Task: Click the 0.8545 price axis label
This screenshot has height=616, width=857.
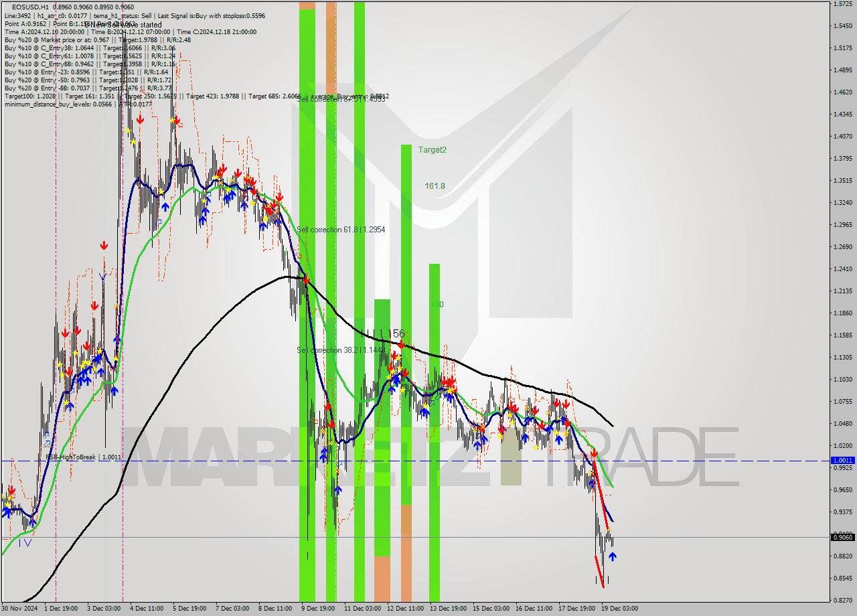Action: point(842,579)
